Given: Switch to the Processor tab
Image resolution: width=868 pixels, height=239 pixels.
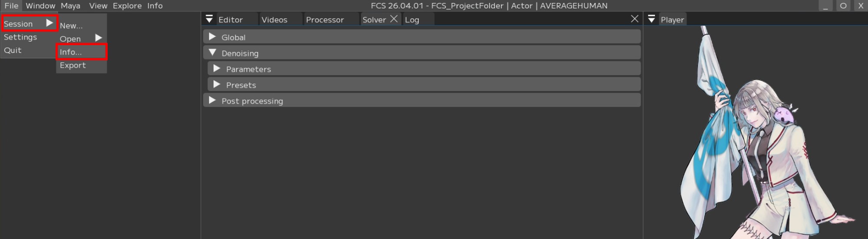Looking at the screenshot, I should pyautogui.click(x=325, y=20).
